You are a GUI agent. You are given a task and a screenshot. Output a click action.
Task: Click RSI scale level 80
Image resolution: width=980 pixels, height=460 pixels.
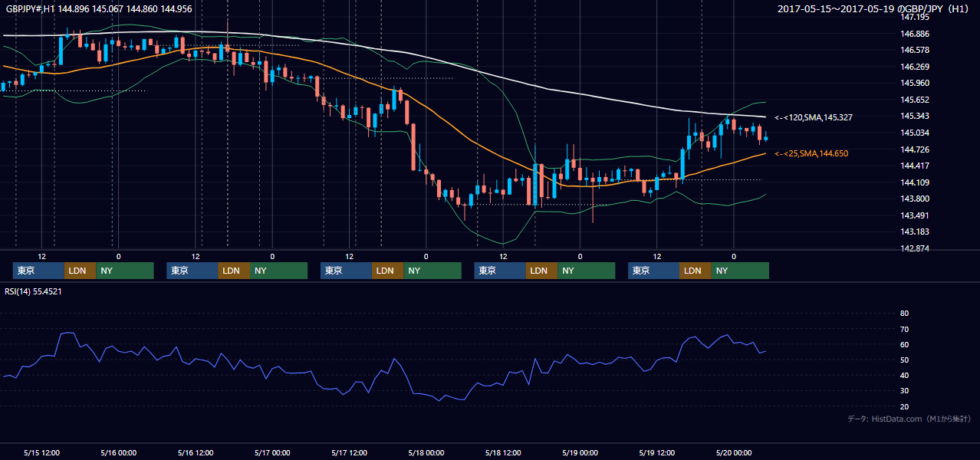tap(904, 314)
